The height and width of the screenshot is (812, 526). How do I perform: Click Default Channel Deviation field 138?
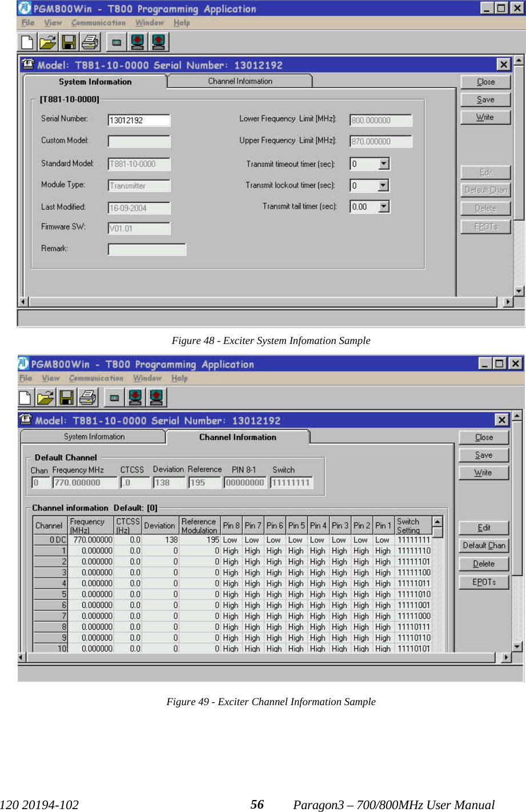pos(169,483)
